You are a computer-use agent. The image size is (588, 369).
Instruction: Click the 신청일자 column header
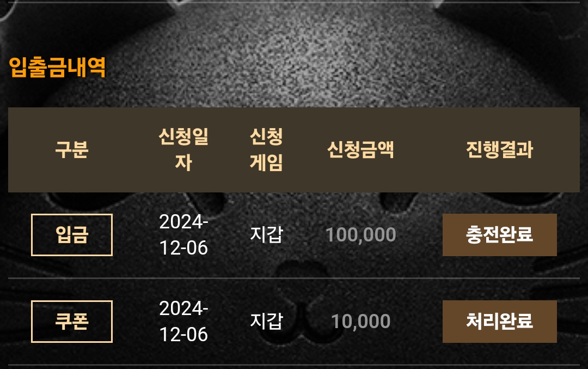(183, 150)
